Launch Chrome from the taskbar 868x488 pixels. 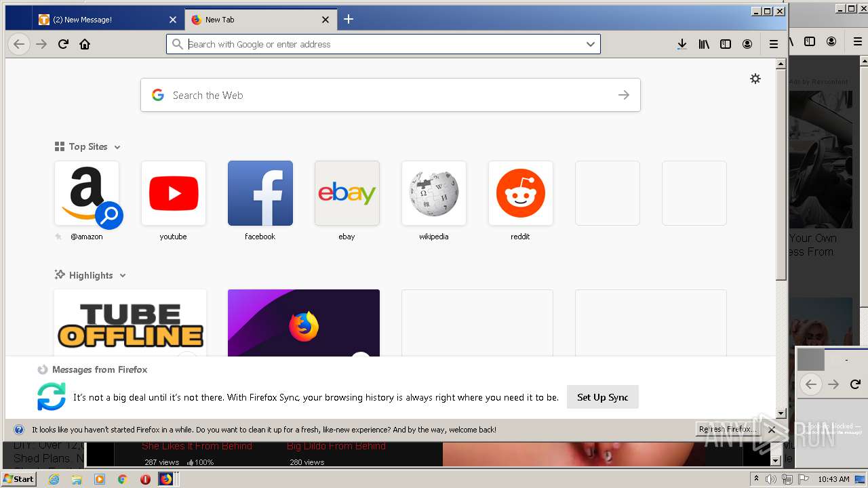click(x=123, y=479)
